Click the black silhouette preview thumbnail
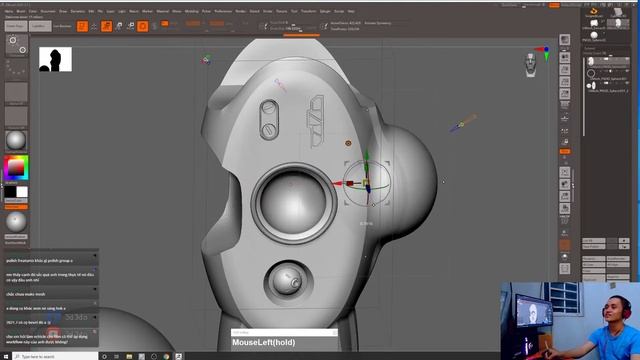 point(55,59)
